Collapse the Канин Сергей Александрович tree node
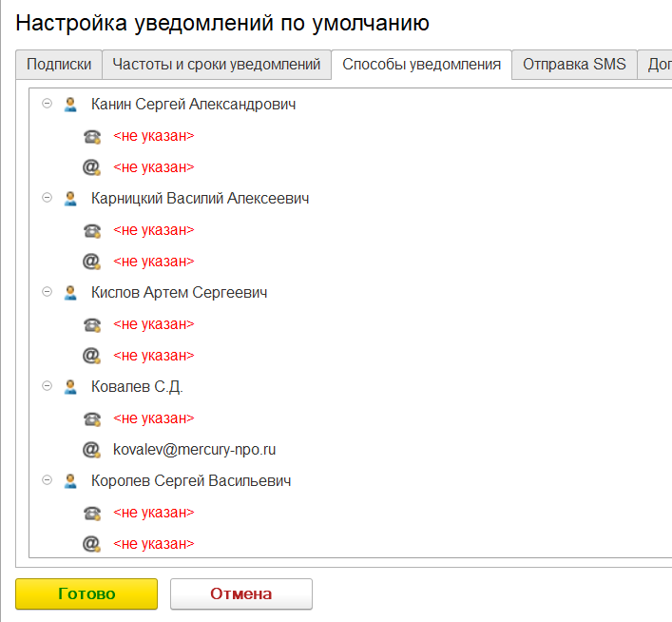Image resolution: width=672 pixels, height=622 pixels. [x=47, y=104]
